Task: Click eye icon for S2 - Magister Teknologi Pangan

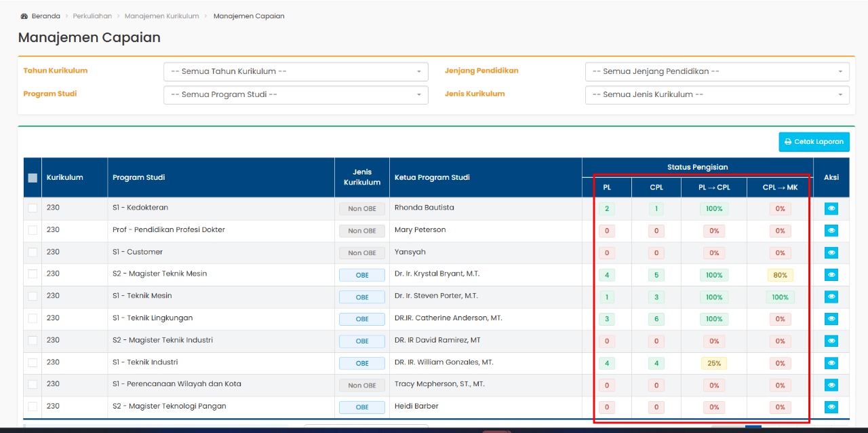Action: [831, 407]
